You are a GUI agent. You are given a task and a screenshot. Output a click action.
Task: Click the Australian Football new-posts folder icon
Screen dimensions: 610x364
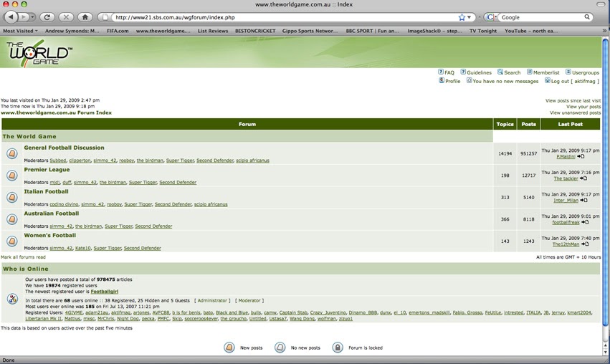click(12, 219)
